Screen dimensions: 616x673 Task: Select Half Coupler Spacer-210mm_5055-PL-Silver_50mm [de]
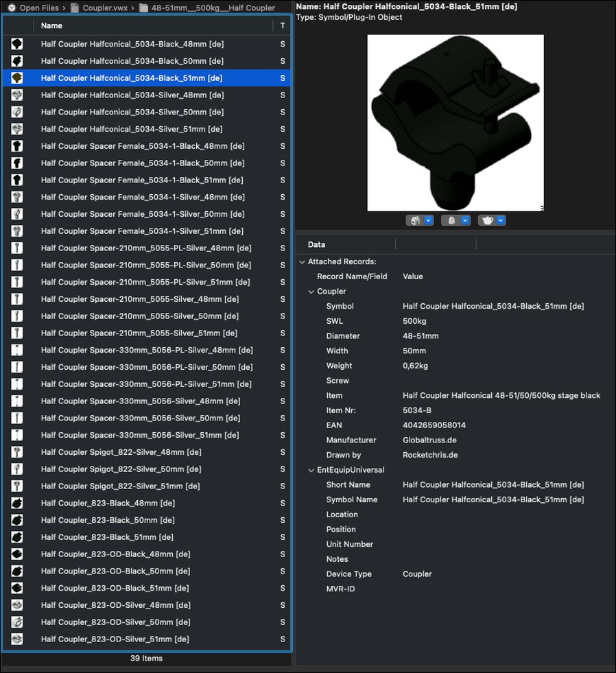pyautogui.click(x=146, y=265)
